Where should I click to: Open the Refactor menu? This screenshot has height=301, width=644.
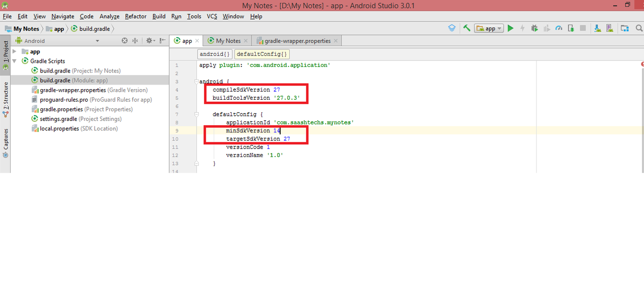pos(136,16)
